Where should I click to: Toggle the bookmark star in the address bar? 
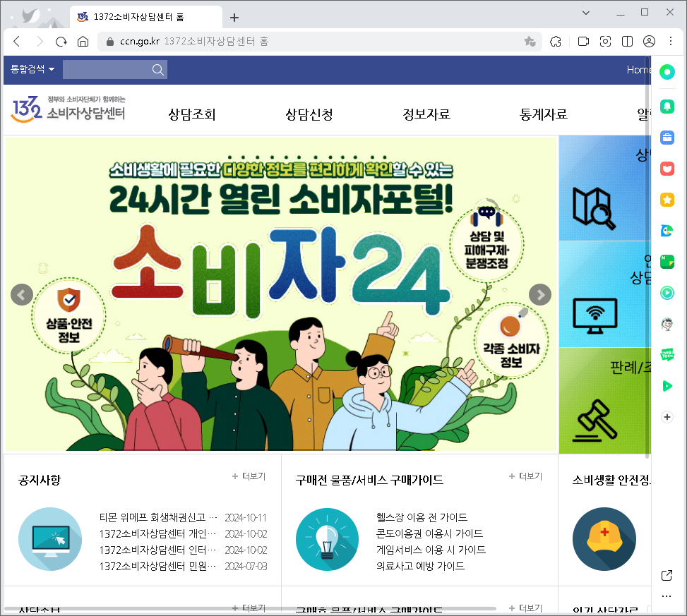click(530, 42)
